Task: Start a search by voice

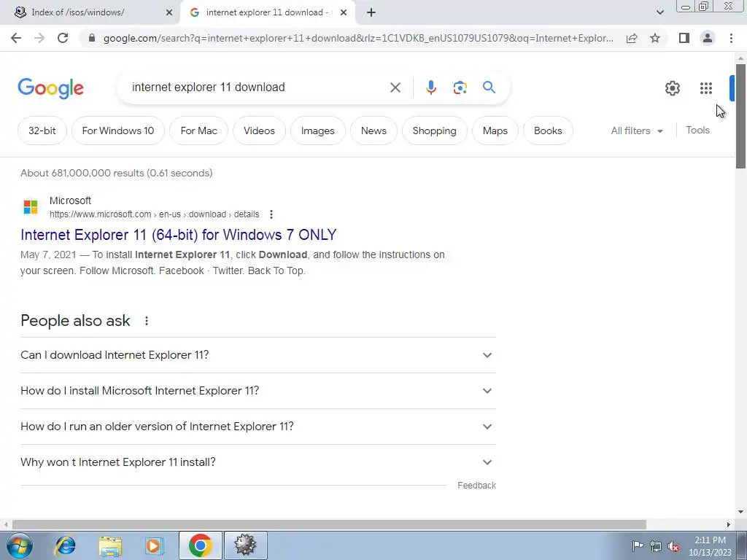Action: 430,87
